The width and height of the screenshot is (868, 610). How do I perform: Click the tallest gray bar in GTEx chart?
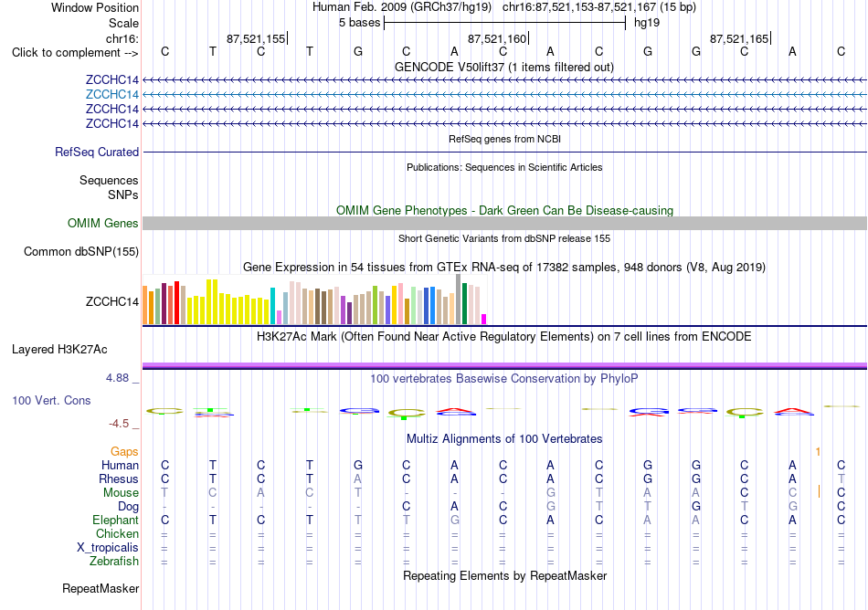coord(459,300)
